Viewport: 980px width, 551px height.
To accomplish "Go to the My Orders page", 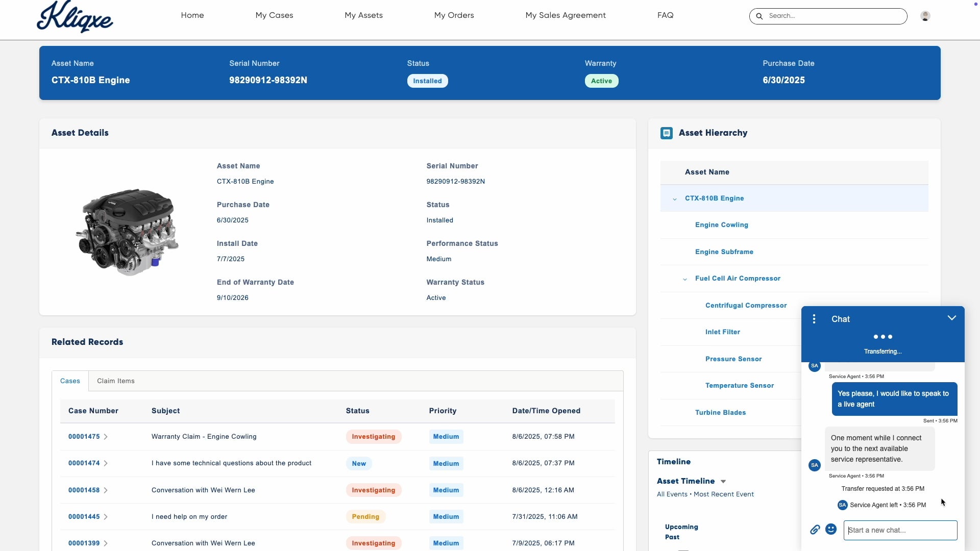I will click(x=454, y=15).
